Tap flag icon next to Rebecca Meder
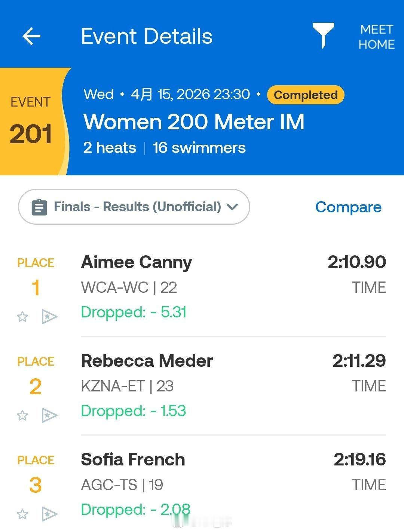The height and width of the screenshot is (532, 404). click(x=49, y=415)
